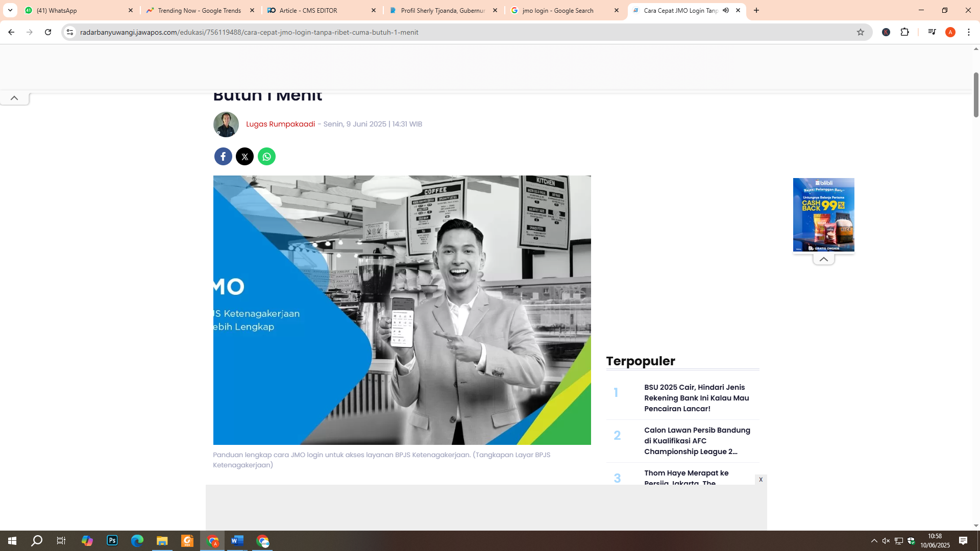This screenshot has height=551, width=980.
Task: Switch to Trending Now Google Trends tab
Action: click(x=201, y=10)
